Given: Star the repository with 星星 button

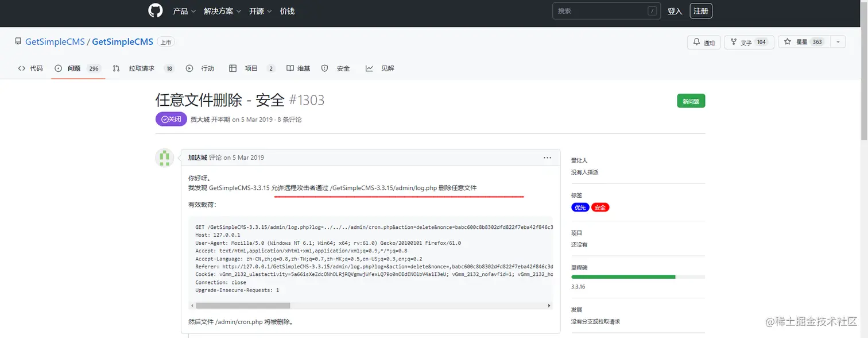Looking at the screenshot, I should (x=804, y=42).
